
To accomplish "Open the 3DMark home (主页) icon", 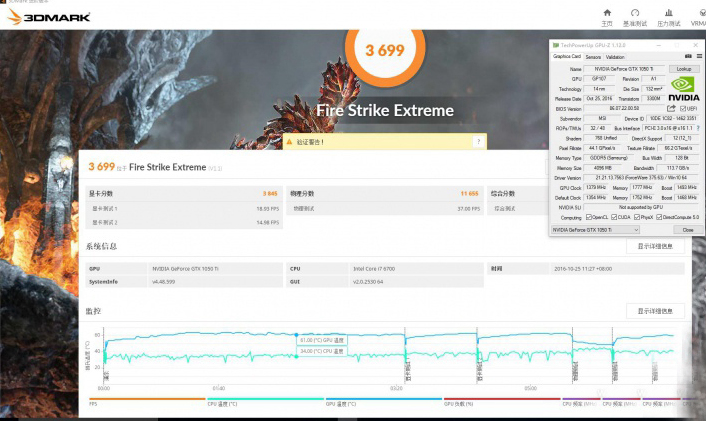I will 607,13.
